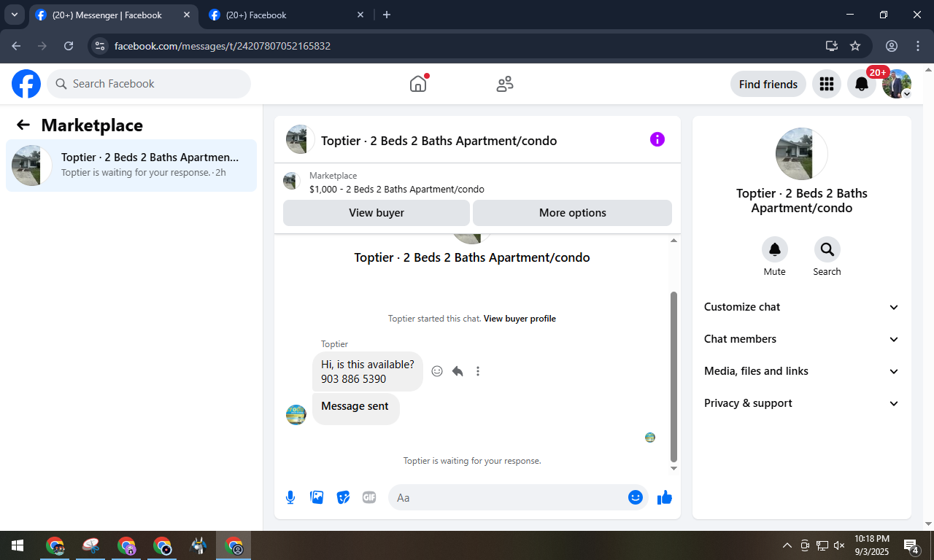Go back using Marketplace back arrow

(x=23, y=125)
